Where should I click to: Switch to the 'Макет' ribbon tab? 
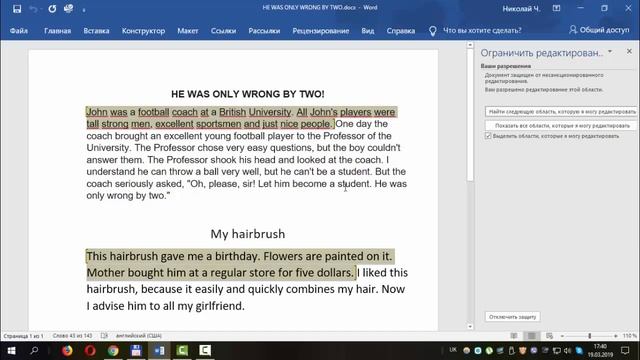coord(188,31)
